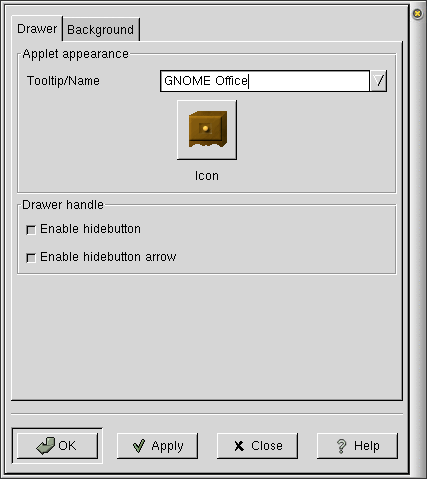Click the Tooltip/Name label
The image size is (427, 479).
(x=63, y=81)
